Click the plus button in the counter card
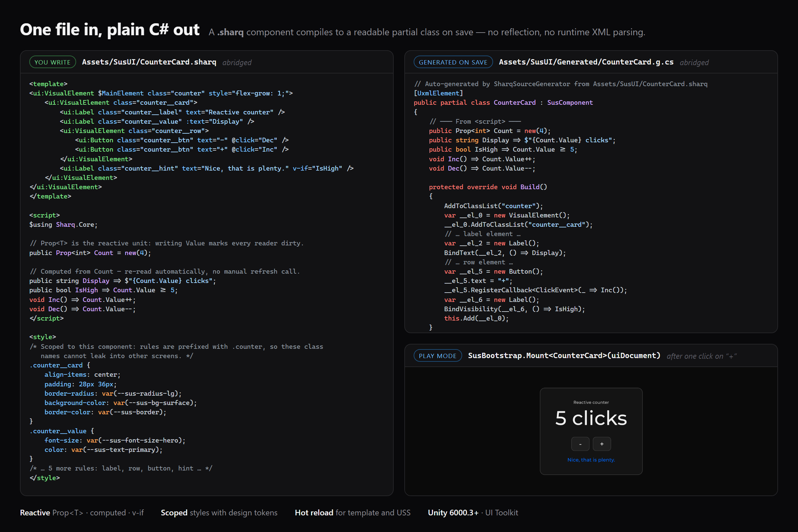This screenshot has height=532, width=798. pyautogui.click(x=602, y=444)
